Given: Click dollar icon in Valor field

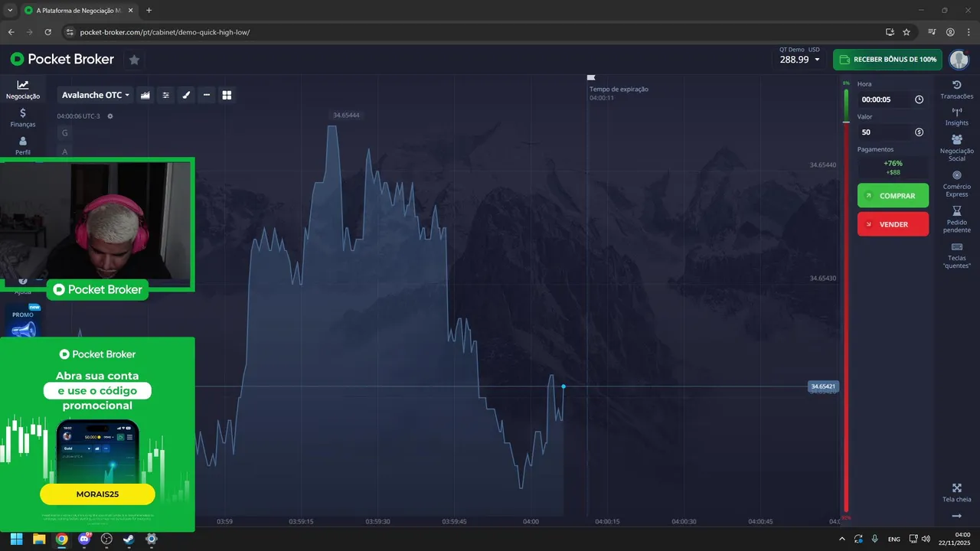Looking at the screenshot, I should [919, 132].
